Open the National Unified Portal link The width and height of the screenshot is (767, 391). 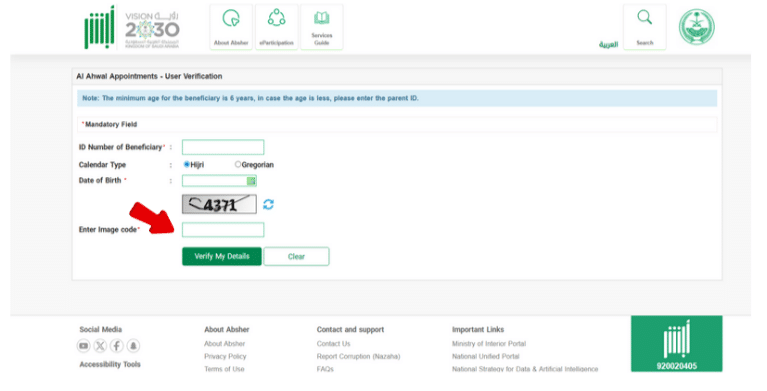click(486, 357)
